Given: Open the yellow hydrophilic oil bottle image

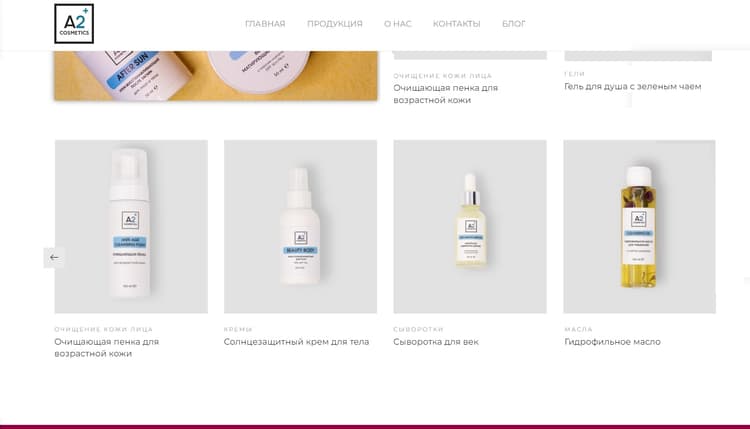Looking at the screenshot, I should pyautogui.click(x=640, y=227).
